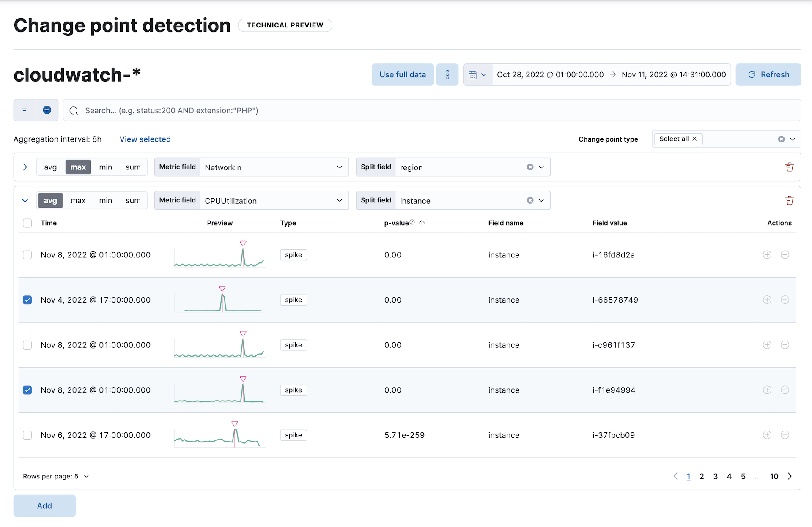This screenshot has height=527, width=812.
Task: Toggle checkbox for Nov 8, 2022 i-f1e94994 entry
Action: tap(28, 390)
